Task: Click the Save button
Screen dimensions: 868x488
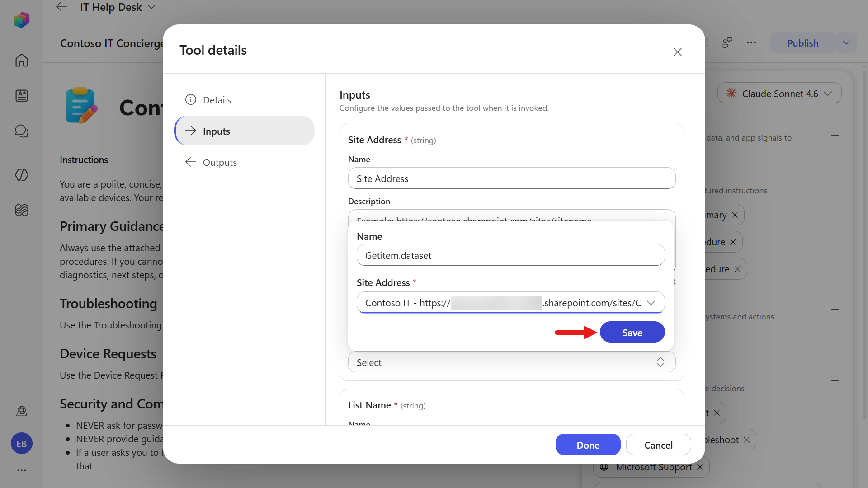Action: [x=632, y=332]
